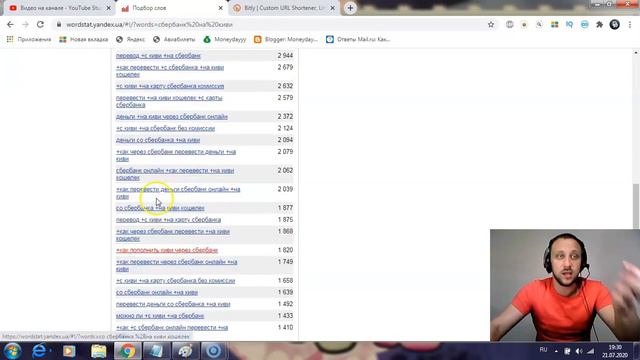
Task: Go back using the browser back arrow
Action: [x=10, y=24]
